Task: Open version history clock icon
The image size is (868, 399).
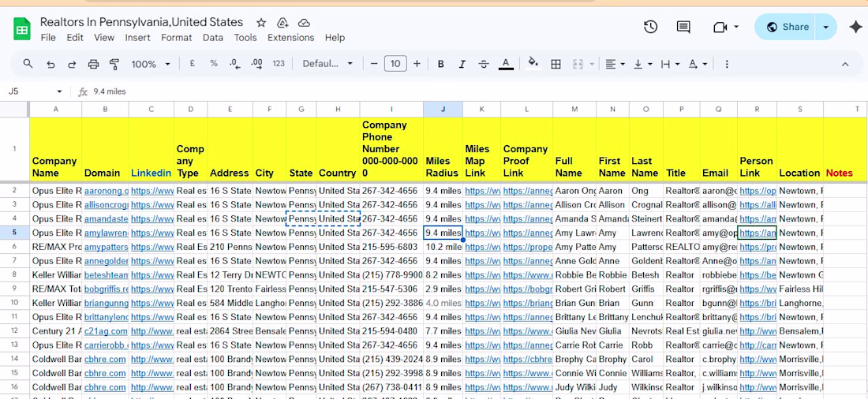Action: click(650, 27)
